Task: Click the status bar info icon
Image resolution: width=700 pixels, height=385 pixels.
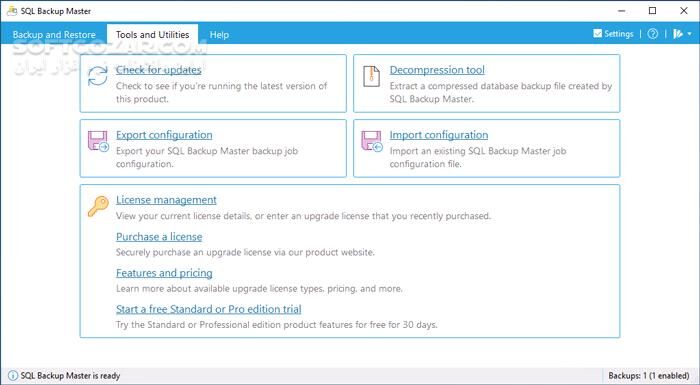Action: 13,376
